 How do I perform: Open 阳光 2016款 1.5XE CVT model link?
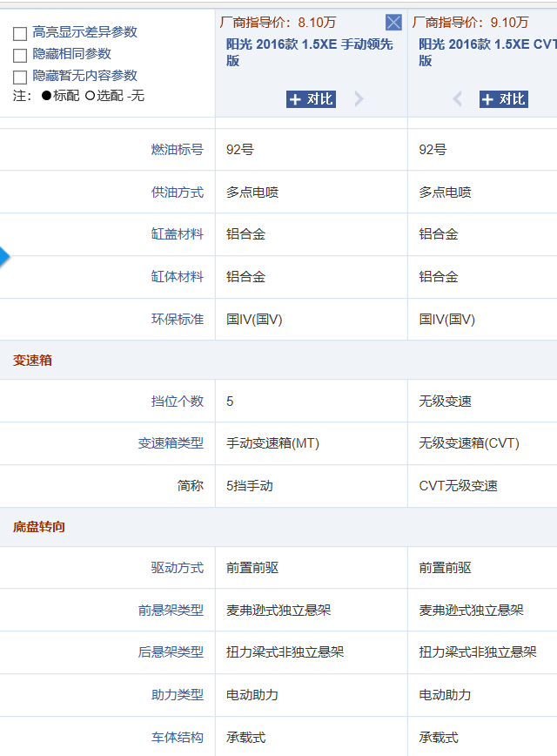tap(487, 52)
